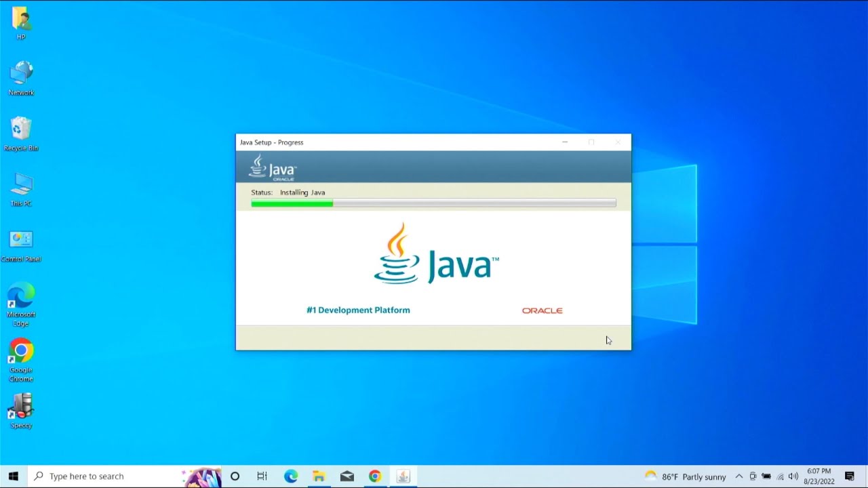Click the ORACLE logo text

pos(542,310)
